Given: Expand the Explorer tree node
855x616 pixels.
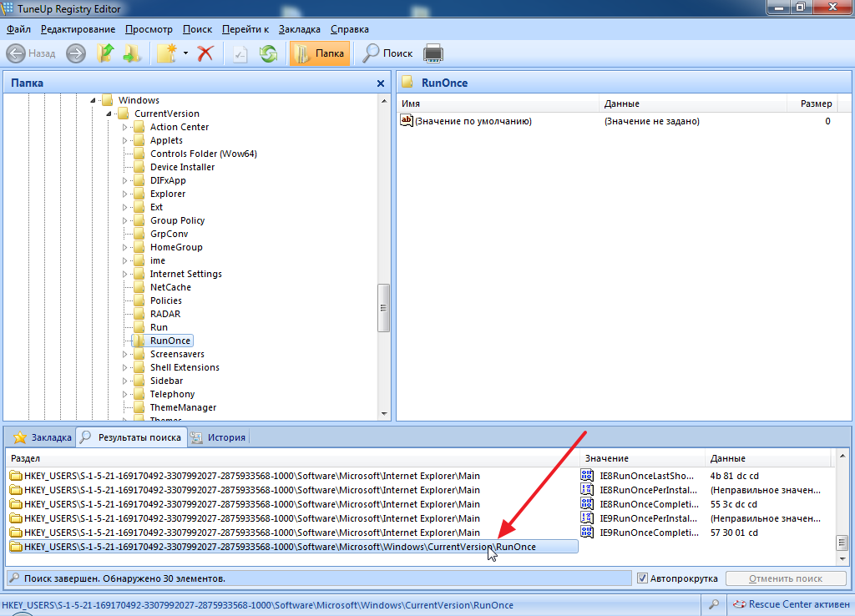Looking at the screenshot, I should click(x=125, y=194).
